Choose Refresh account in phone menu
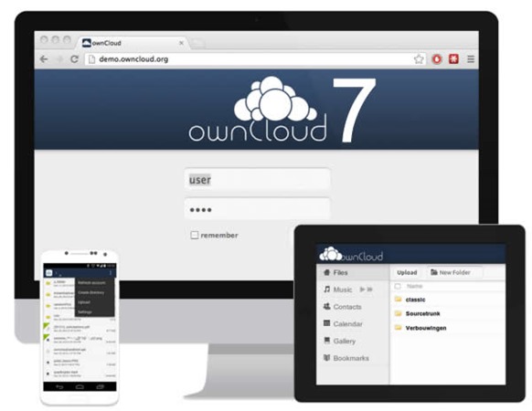 [95, 283]
